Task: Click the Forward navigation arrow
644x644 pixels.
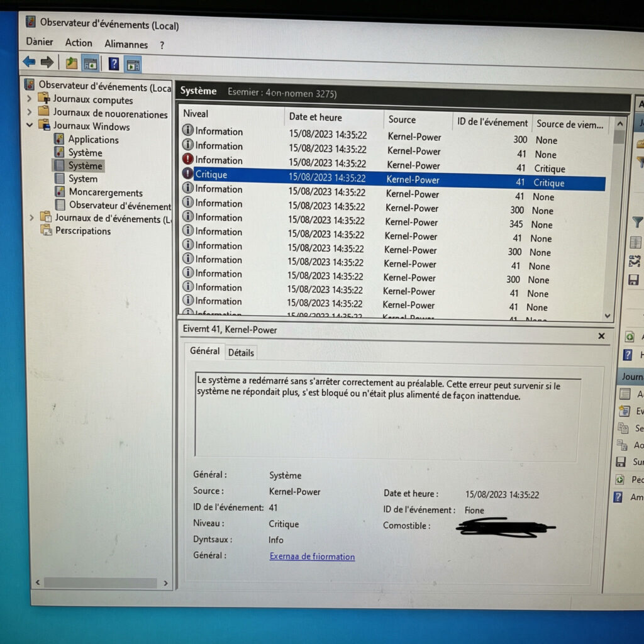Action: coord(47,62)
